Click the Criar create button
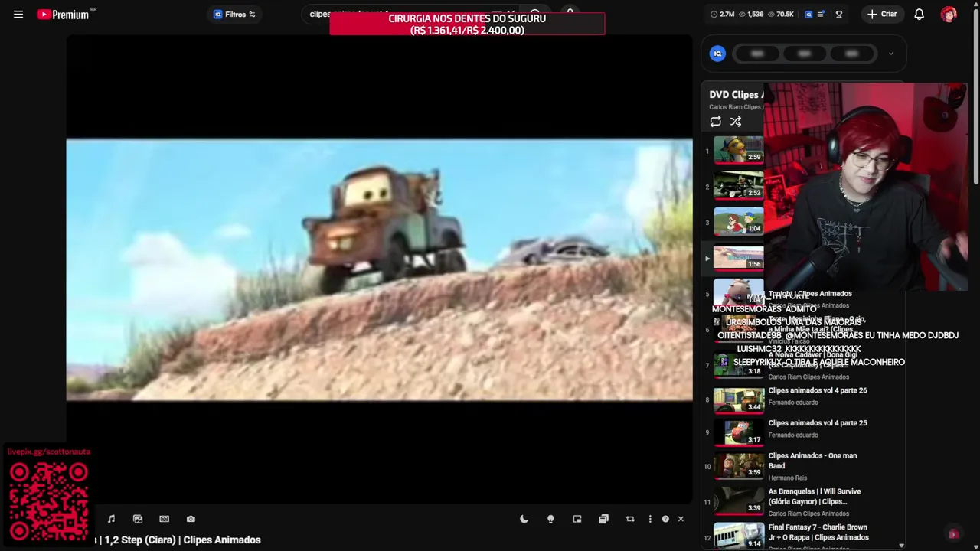Viewport: 980px width, 551px height. pyautogui.click(x=882, y=15)
